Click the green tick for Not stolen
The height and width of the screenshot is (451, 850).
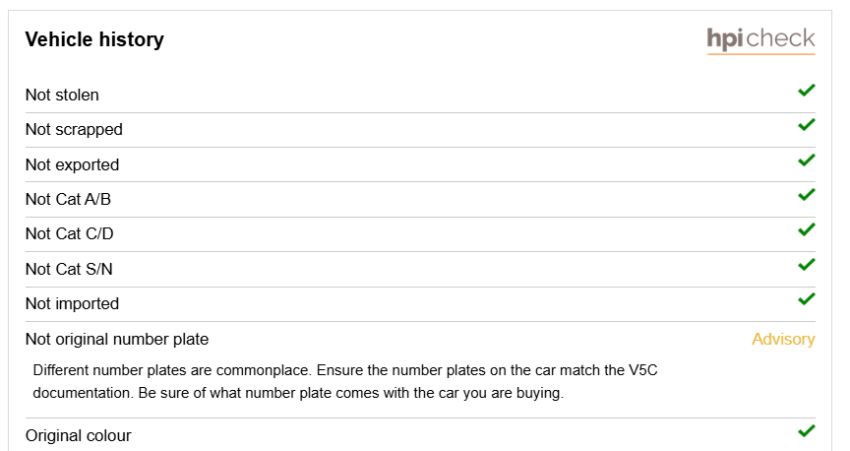click(807, 90)
